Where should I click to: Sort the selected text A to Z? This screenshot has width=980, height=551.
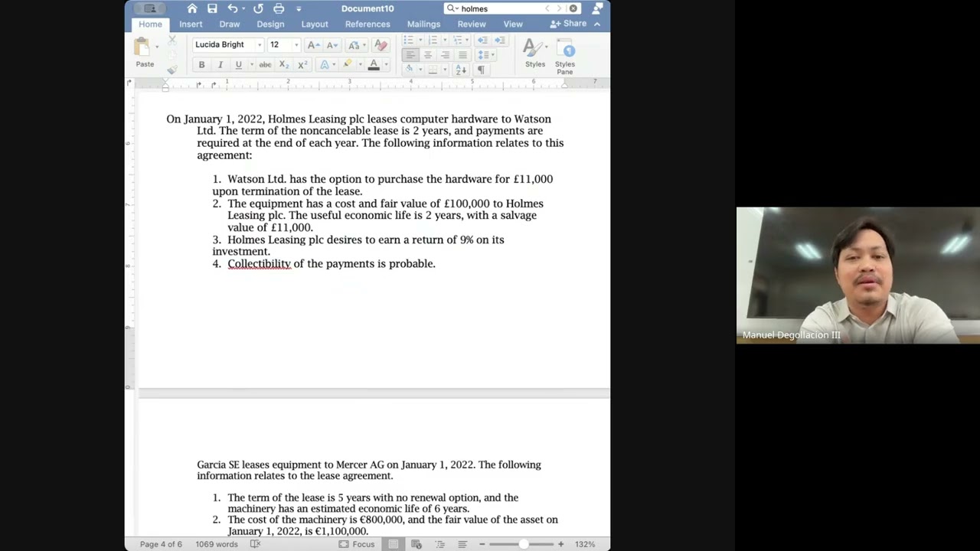(461, 70)
